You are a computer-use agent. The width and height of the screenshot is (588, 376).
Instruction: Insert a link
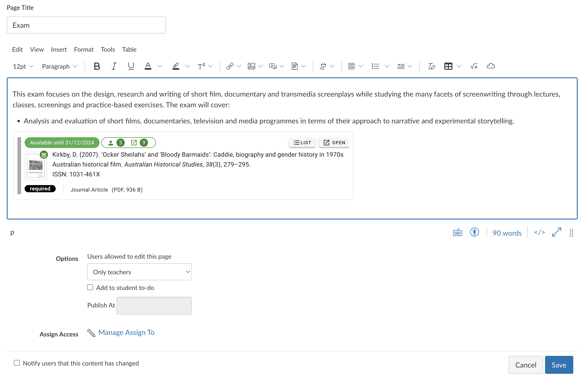[x=230, y=66]
